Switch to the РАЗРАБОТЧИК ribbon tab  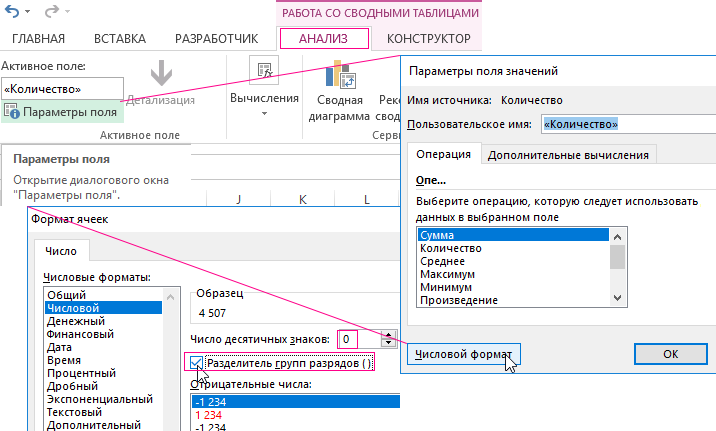[216, 39]
